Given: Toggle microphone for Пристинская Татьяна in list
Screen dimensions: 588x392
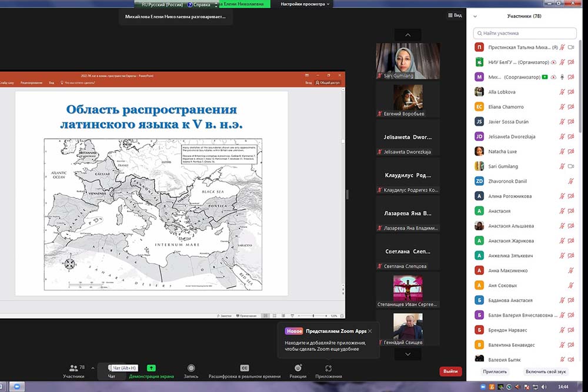Looking at the screenshot, I should click(562, 47).
